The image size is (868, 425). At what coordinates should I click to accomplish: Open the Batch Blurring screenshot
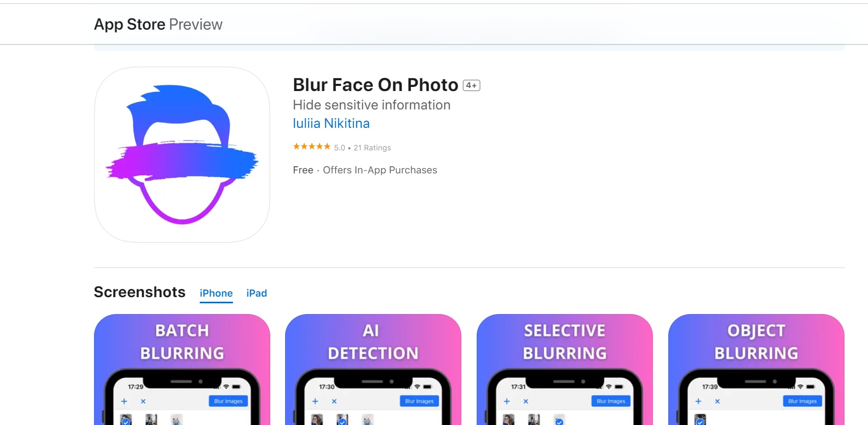(x=182, y=369)
